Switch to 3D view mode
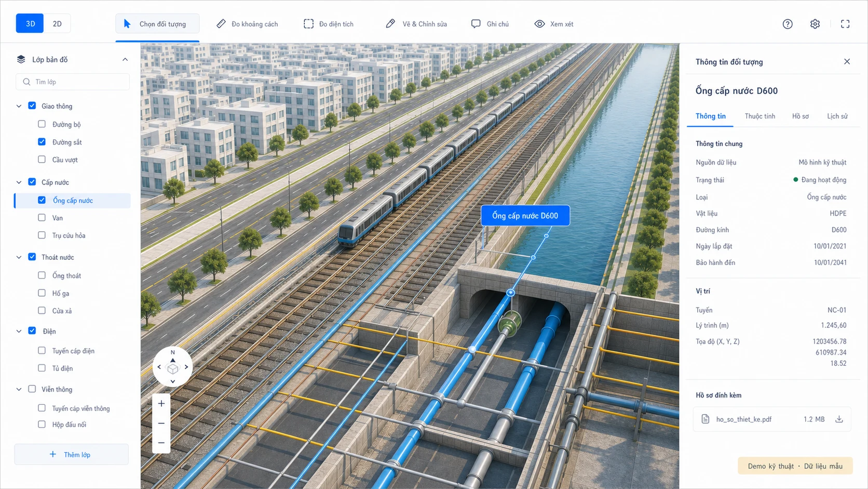The height and width of the screenshot is (489, 868). tap(30, 23)
